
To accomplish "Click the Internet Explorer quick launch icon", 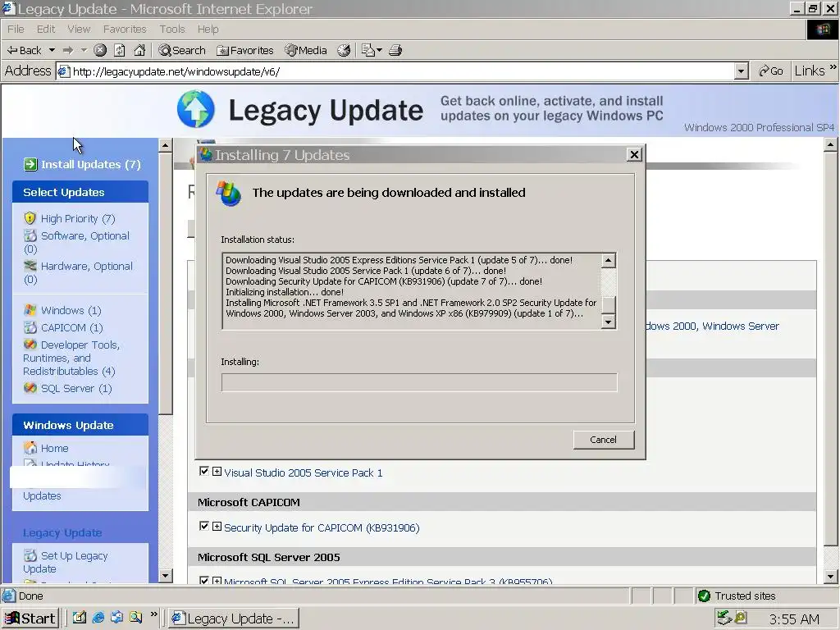I will (x=98, y=618).
